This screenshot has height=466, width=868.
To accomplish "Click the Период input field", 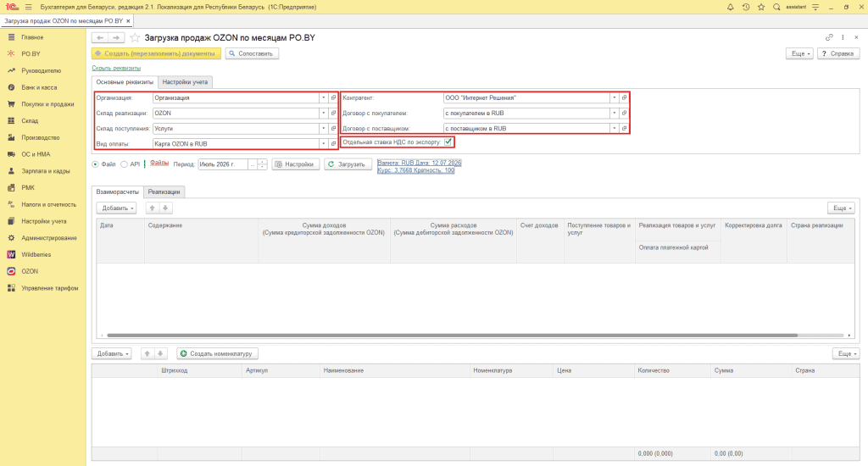I will pos(223,164).
